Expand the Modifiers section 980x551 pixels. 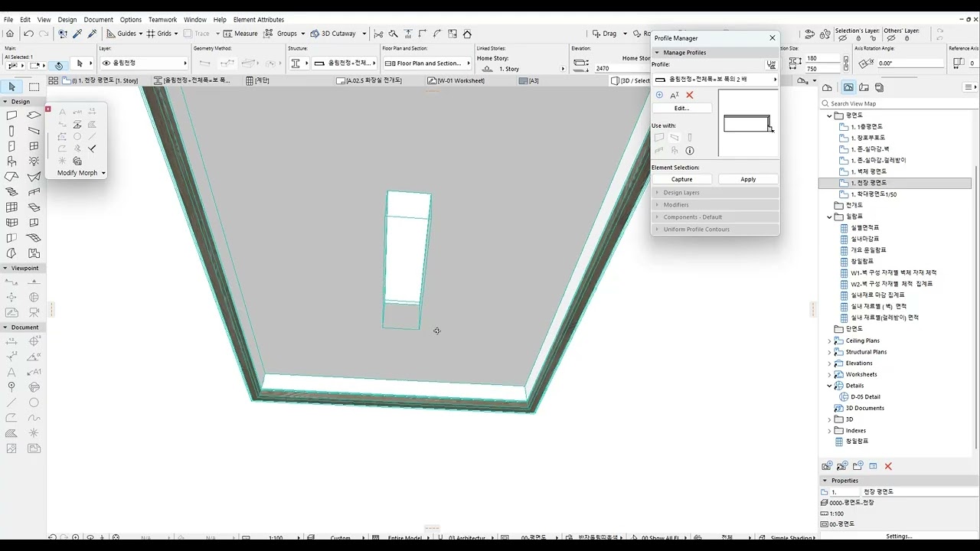click(715, 205)
